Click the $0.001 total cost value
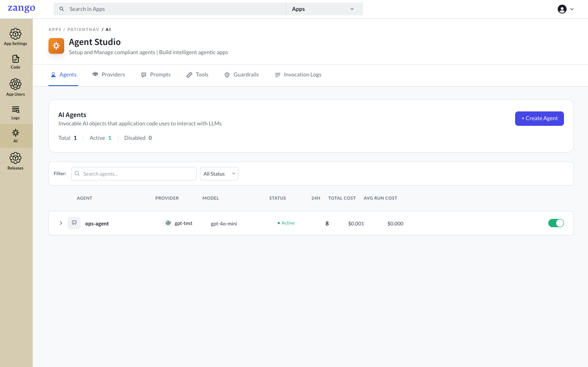 pos(356,223)
